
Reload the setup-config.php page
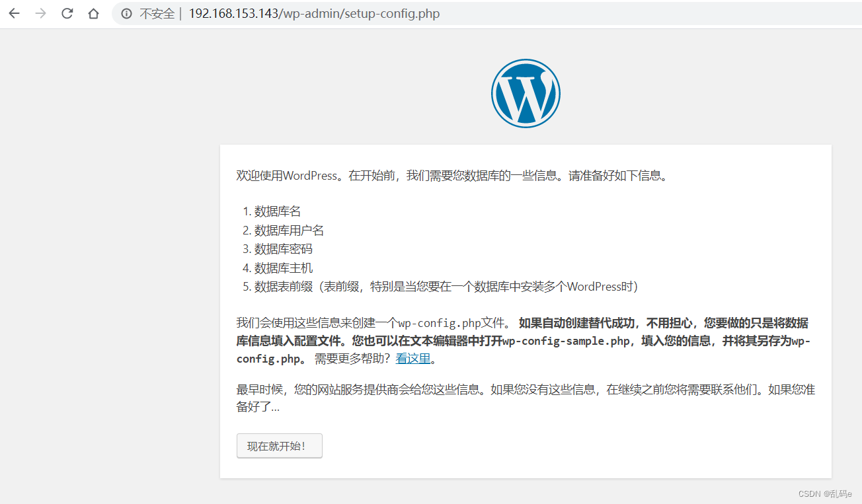[x=67, y=13]
